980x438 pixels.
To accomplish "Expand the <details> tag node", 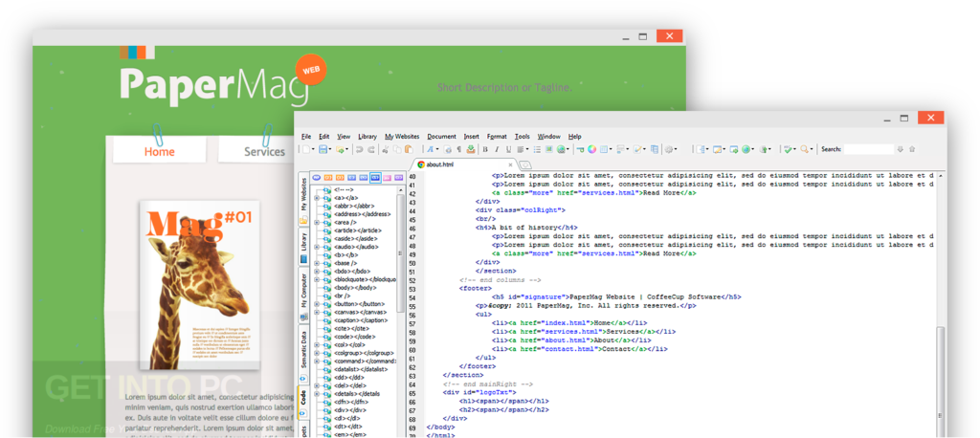I will 317,394.
